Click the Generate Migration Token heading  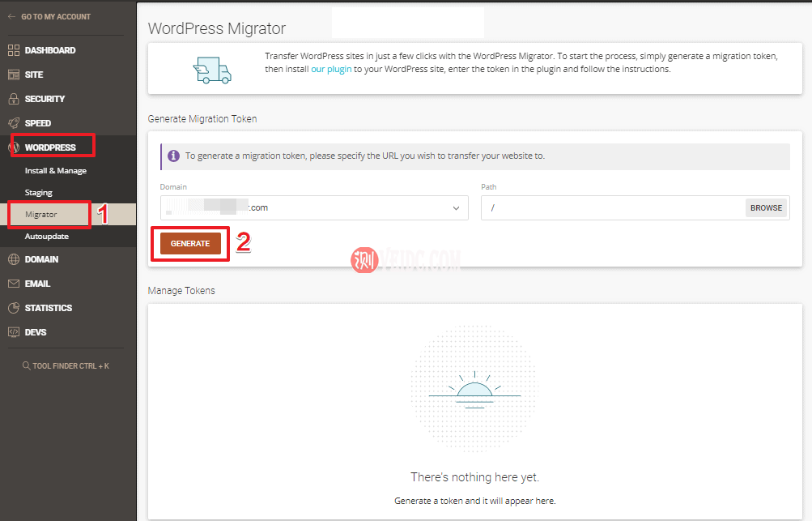tap(202, 119)
